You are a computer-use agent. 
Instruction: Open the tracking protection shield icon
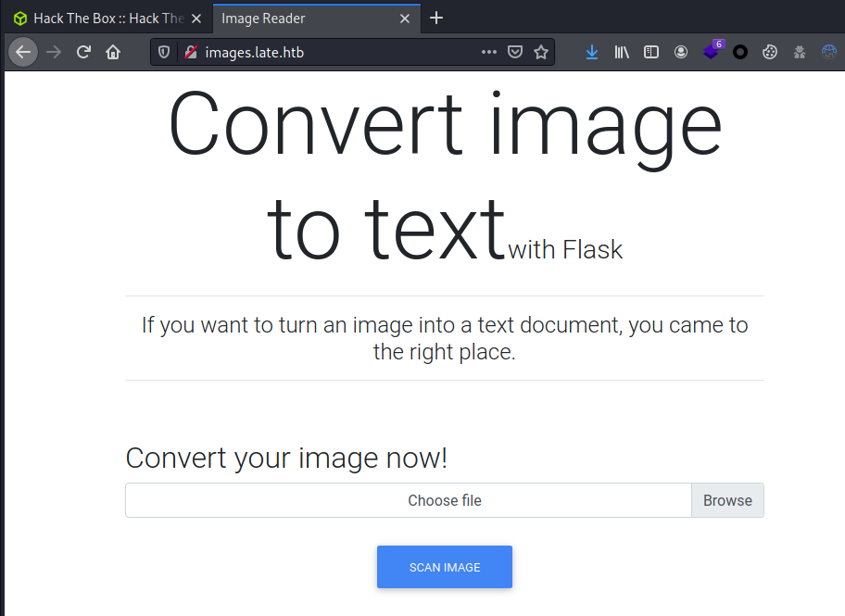pos(164,53)
